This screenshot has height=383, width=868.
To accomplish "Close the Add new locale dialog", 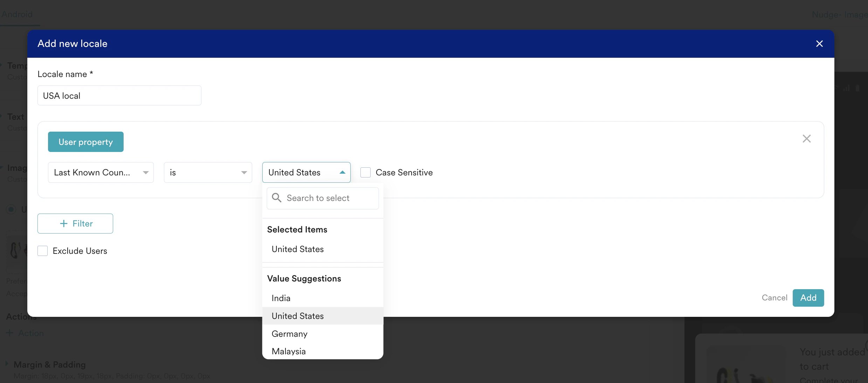I will point(819,44).
